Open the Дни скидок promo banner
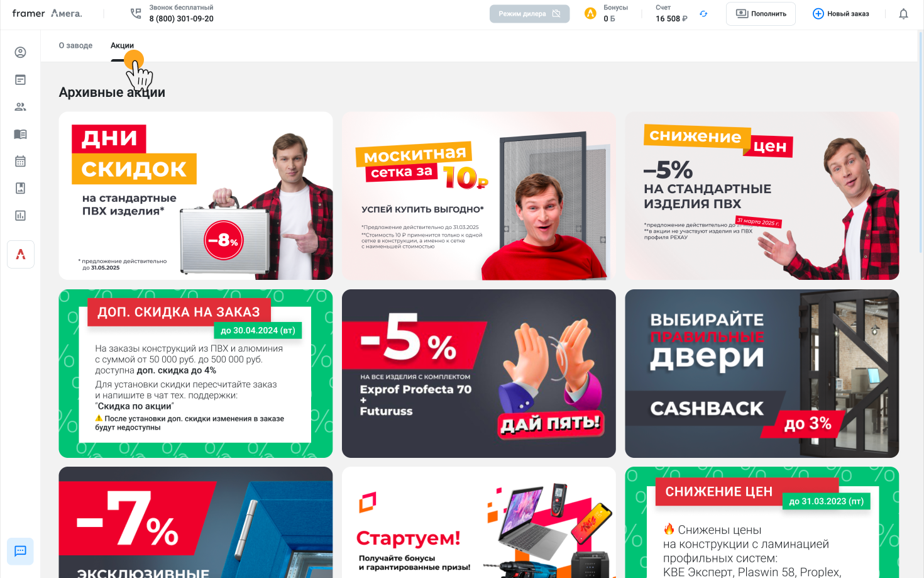Image resolution: width=924 pixels, height=578 pixels. point(195,196)
